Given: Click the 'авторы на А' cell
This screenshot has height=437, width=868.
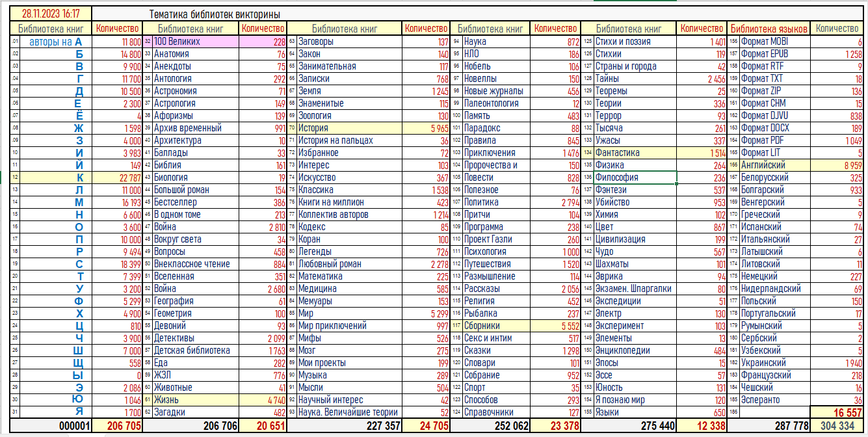Looking at the screenshot, I should click(57, 42).
